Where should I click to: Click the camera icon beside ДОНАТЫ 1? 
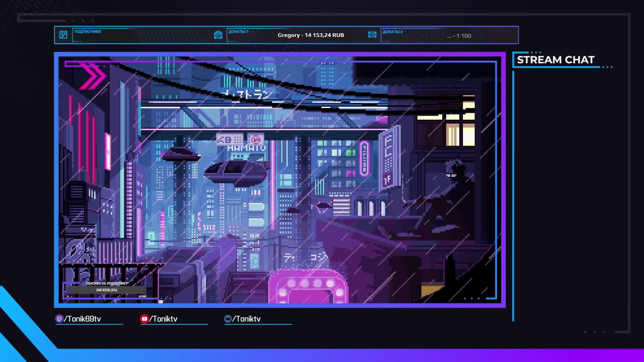tap(218, 35)
